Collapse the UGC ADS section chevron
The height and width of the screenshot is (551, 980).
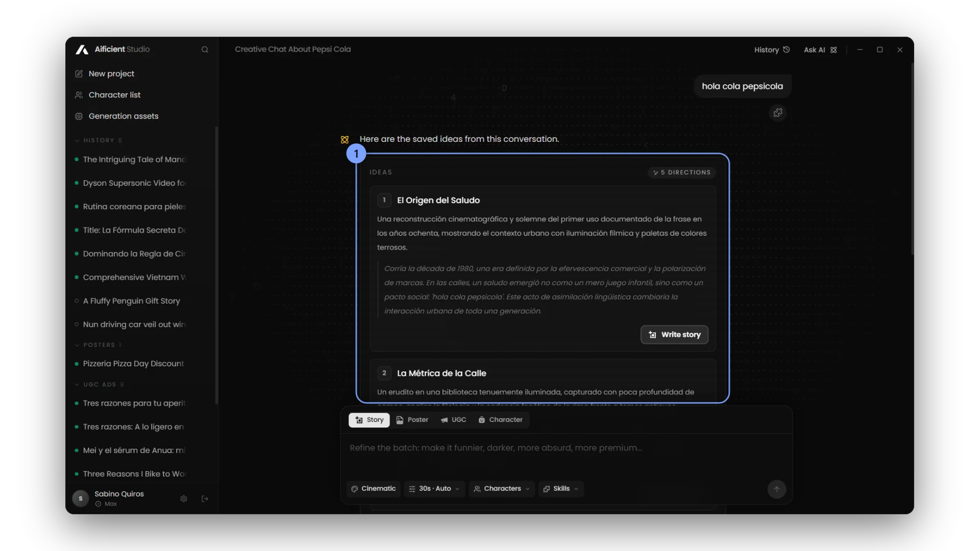[77, 385]
